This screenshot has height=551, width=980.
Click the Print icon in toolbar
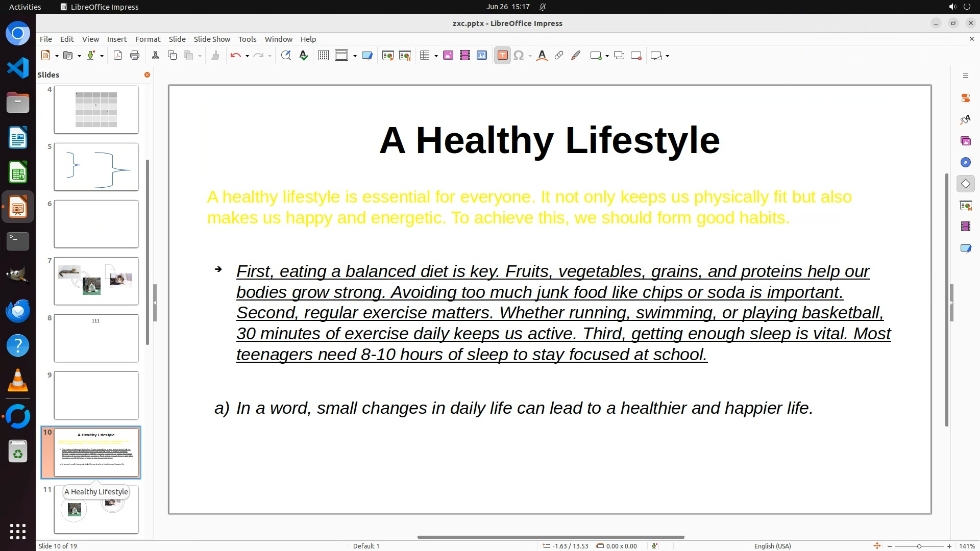tap(135, 56)
